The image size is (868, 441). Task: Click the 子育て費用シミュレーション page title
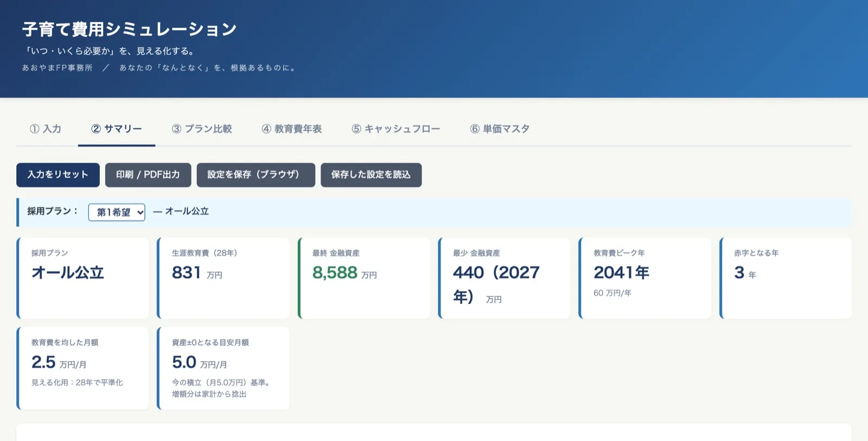click(129, 29)
